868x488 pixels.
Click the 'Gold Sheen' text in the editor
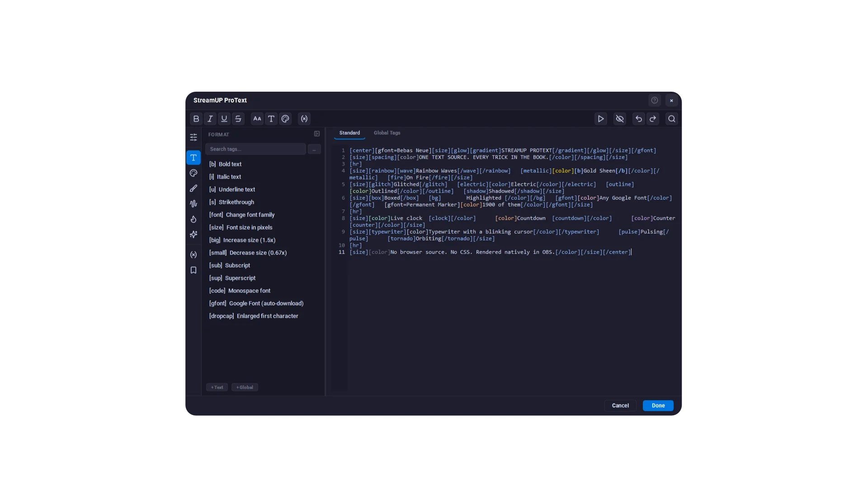[x=599, y=171]
